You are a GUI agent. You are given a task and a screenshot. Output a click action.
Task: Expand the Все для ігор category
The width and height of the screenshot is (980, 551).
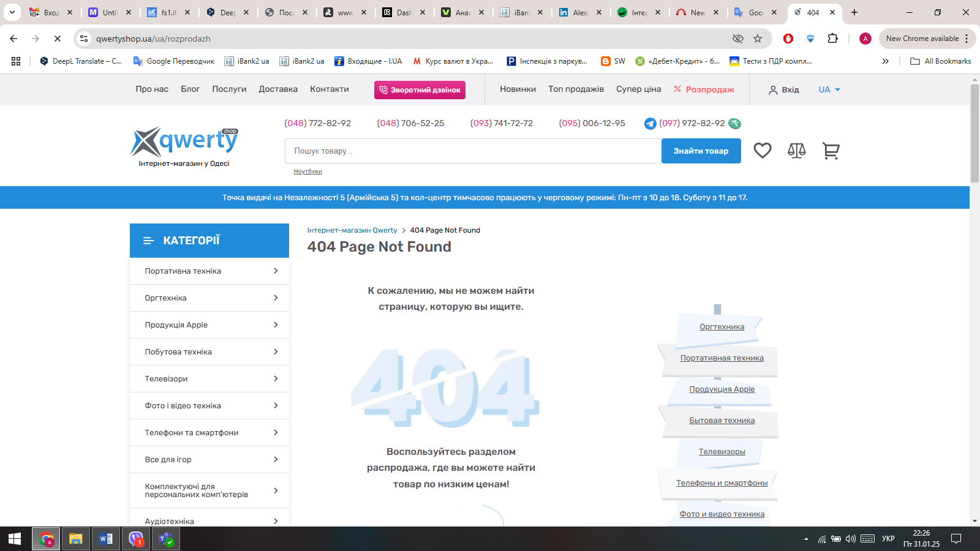(209, 460)
